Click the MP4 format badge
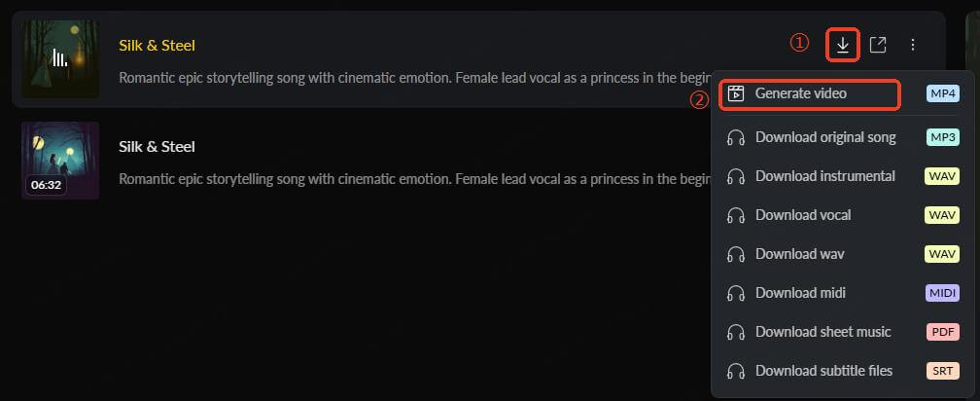980x401 pixels. click(942, 93)
